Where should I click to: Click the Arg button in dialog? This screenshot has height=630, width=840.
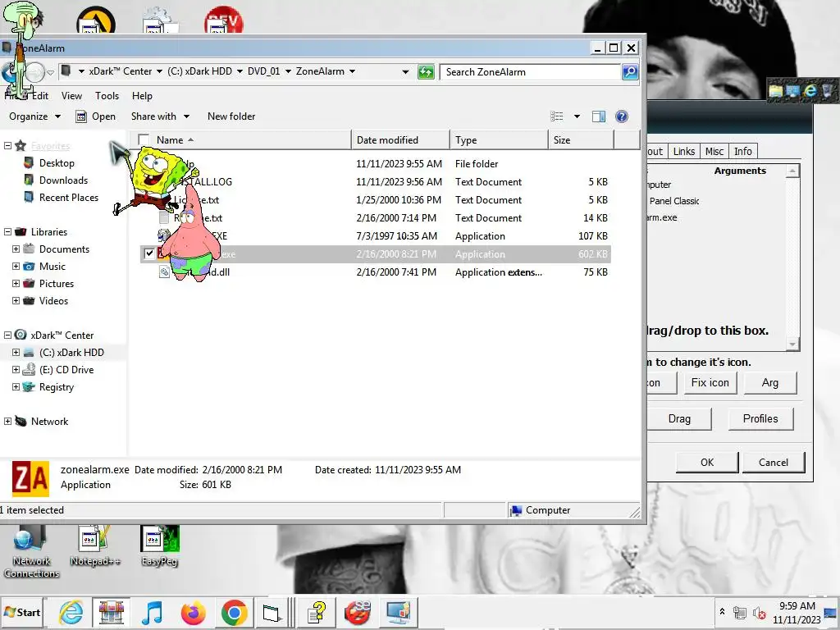[x=769, y=382]
